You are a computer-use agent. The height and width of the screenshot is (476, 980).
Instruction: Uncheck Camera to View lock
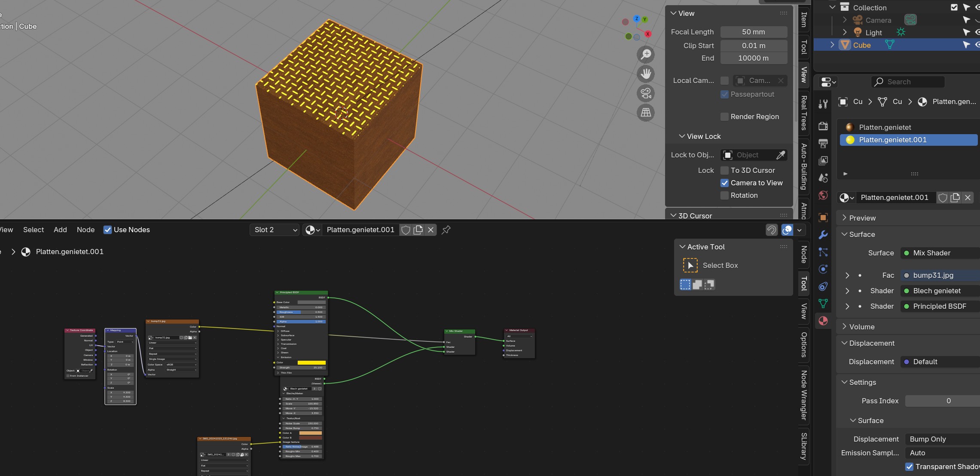tap(725, 183)
